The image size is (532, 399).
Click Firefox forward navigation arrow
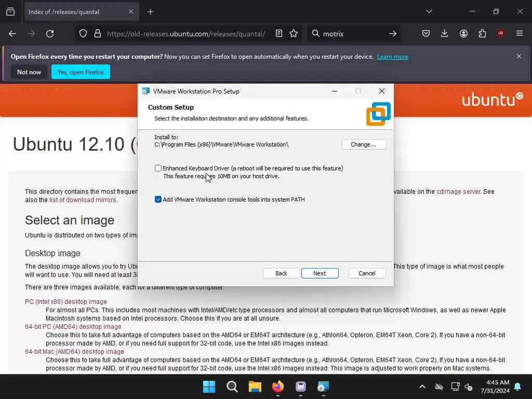[x=31, y=34]
